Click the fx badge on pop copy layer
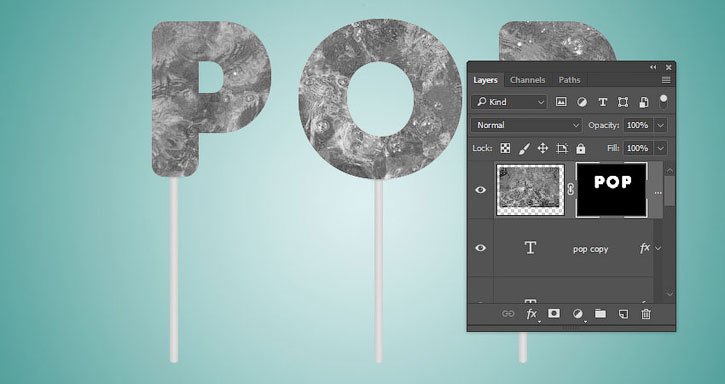The image size is (725, 384). coord(645,248)
